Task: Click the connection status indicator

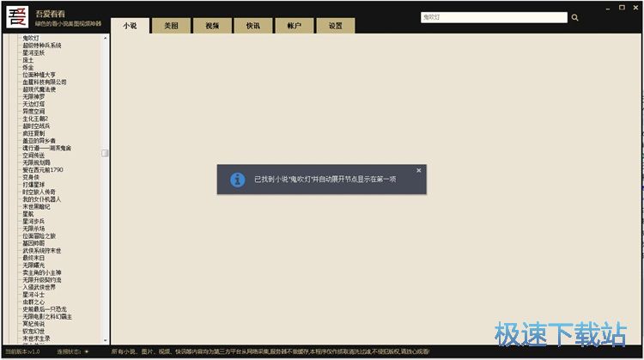Action: (86, 351)
